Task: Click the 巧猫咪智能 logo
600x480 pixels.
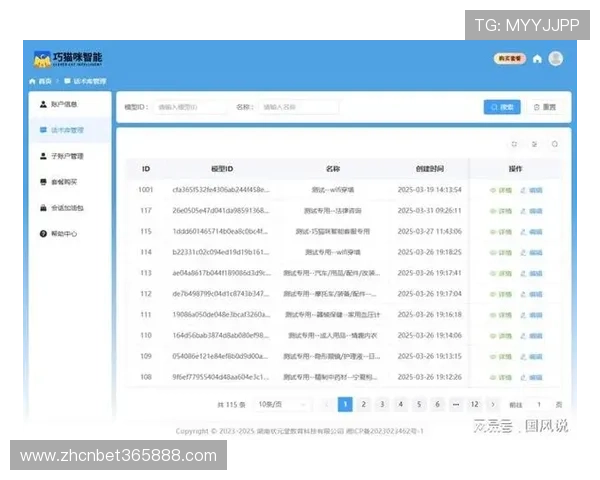Action: click(x=68, y=59)
